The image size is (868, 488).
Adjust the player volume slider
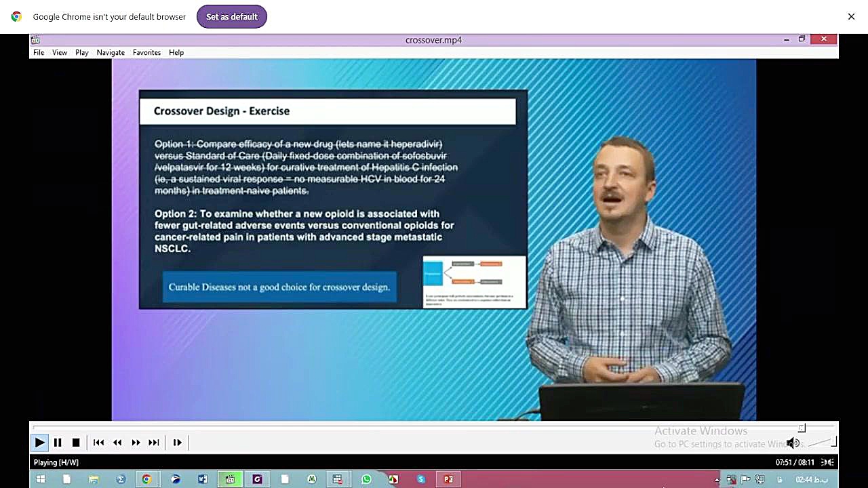pyautogui.click(x=823, y=443)
